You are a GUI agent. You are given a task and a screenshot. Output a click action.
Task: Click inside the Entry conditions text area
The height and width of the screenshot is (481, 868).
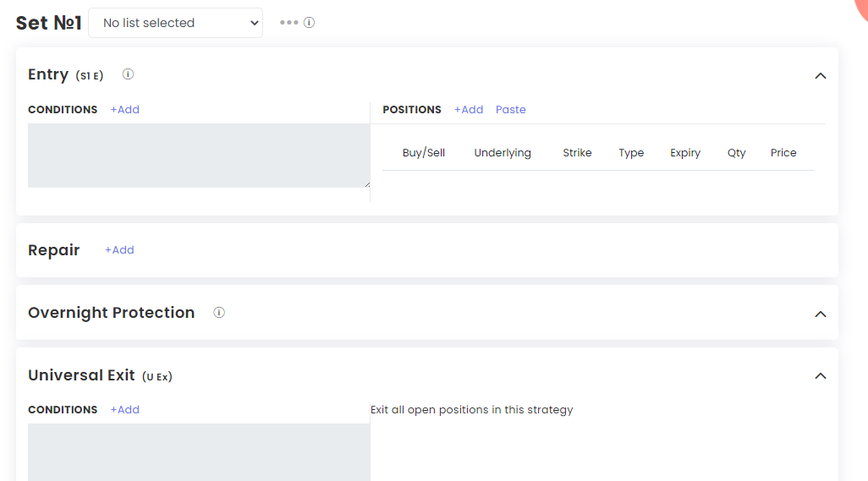coord(199,156)
